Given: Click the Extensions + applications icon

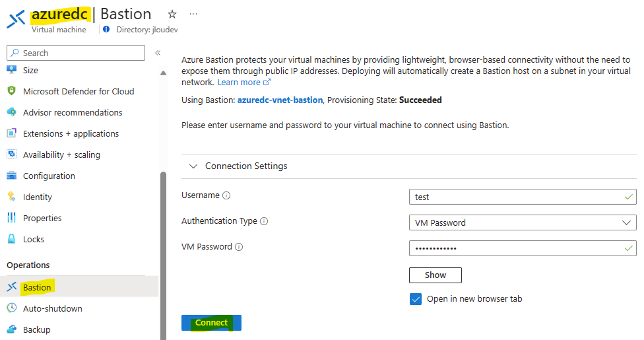Looking at the screenshot, I should tap(11, 133).
